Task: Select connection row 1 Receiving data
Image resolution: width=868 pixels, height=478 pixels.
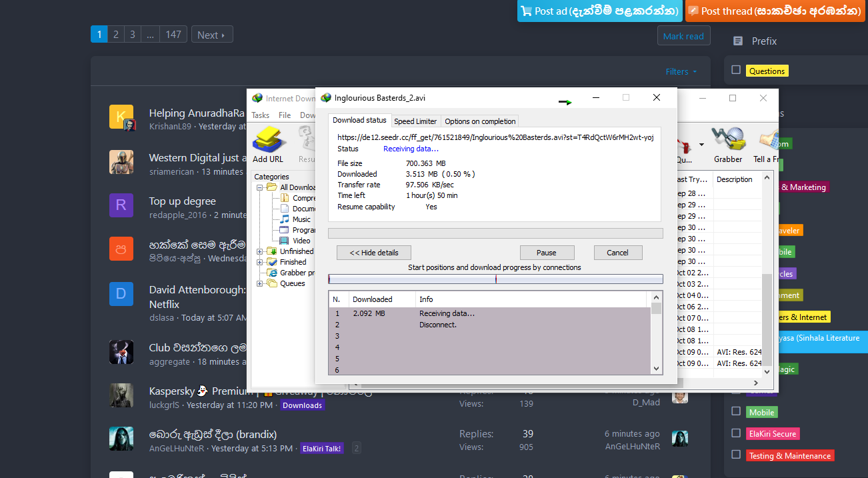Action: 490,313
